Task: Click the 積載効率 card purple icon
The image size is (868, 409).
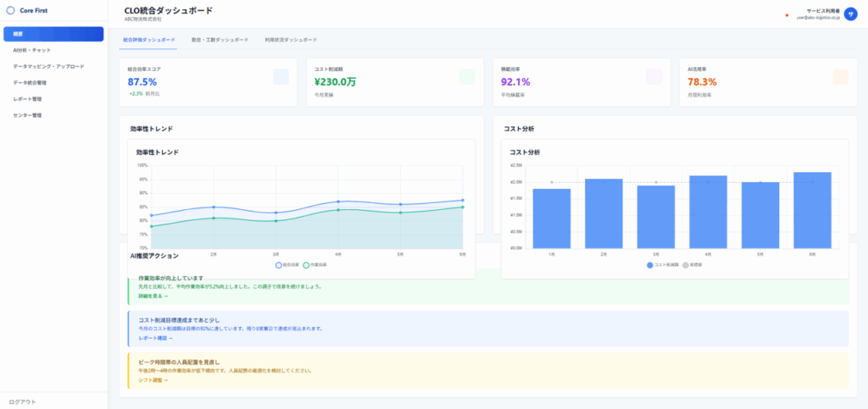Action: click(654, 77)
